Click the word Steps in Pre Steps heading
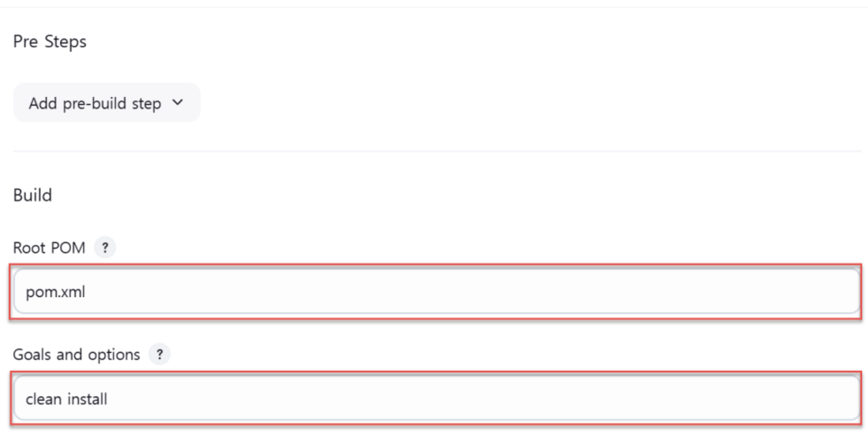 click(65, 42)
